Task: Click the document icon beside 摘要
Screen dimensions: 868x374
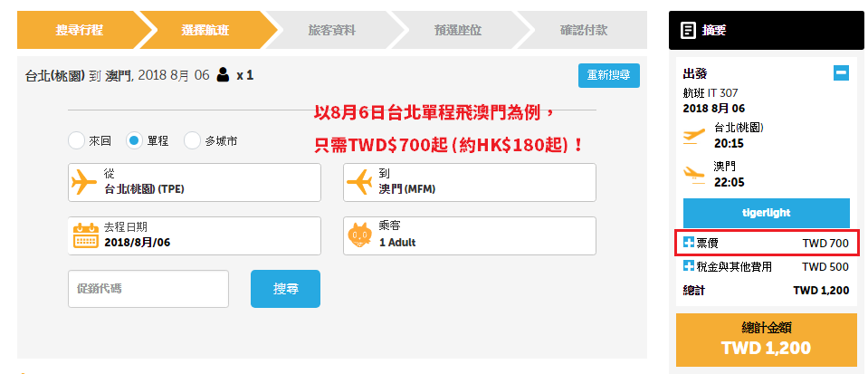Action: pyautogui.click(x=688, y=30)
